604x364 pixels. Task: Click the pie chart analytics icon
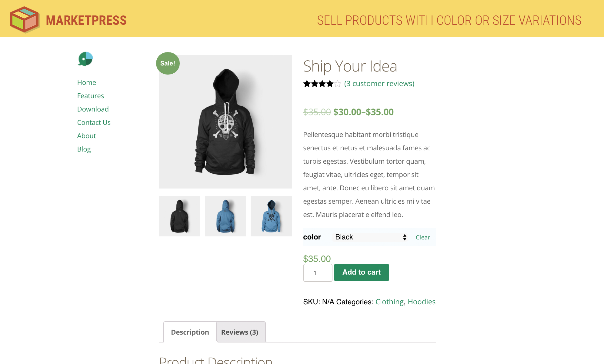click(x=85, y=59)
